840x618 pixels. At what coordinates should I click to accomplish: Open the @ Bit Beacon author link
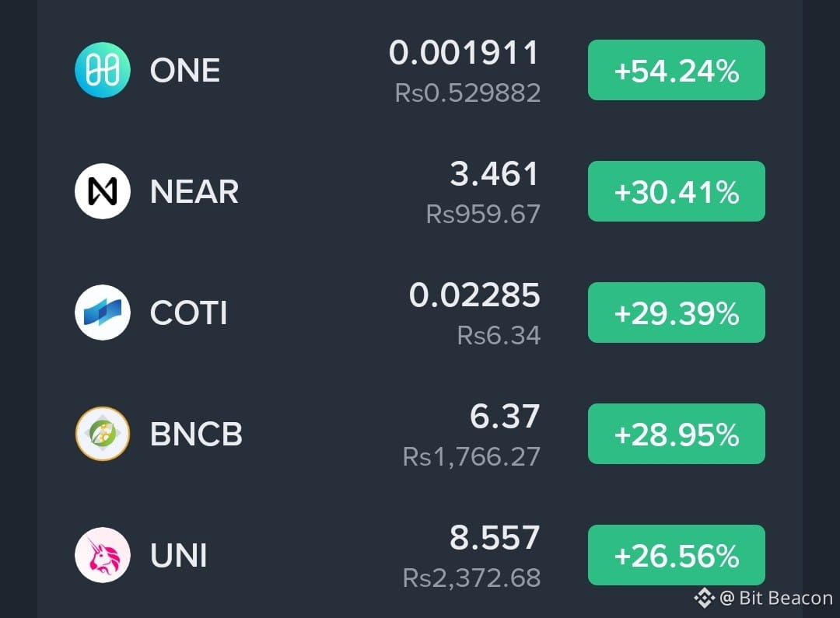[775, 598]
